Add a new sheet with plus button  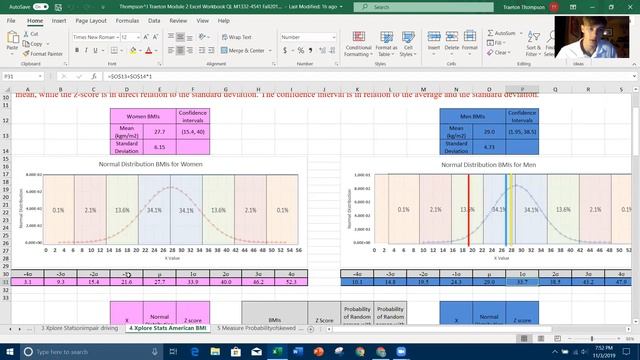click(311, 329)
